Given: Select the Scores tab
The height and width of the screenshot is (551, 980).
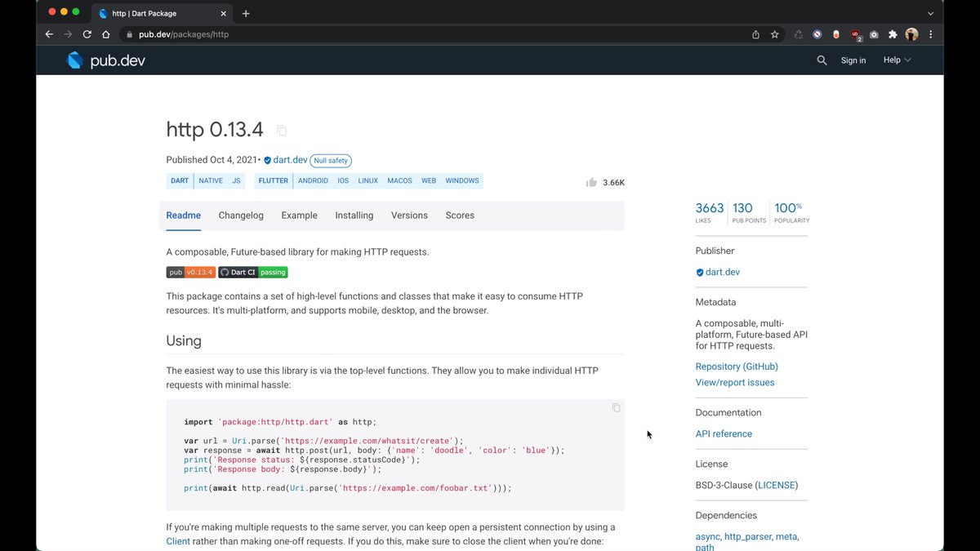Looking at the screenshot, I should pos(460,216).
